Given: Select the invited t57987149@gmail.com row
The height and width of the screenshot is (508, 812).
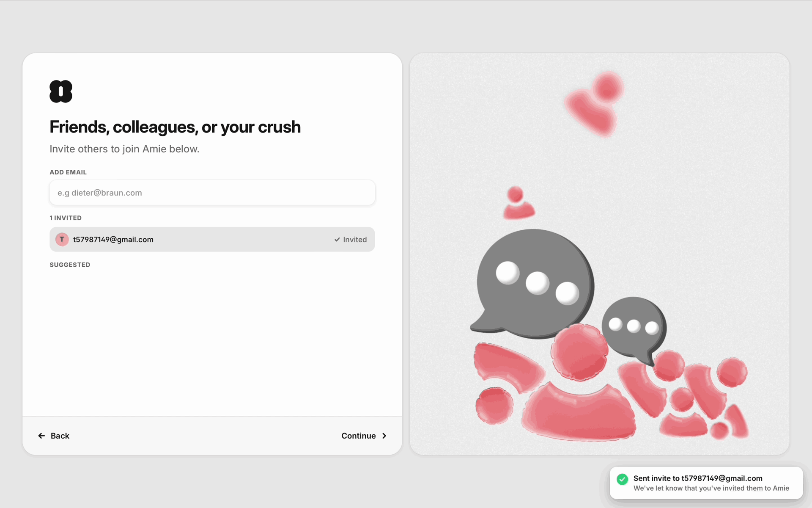Looking at the screenshot, I should pyautogui.click(x=212, y=239).
